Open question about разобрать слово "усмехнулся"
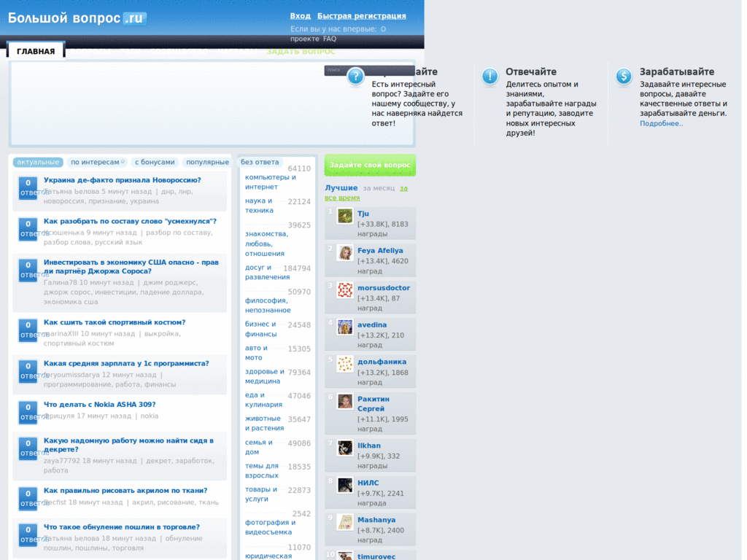The height and width of the screenshot is (560, 747). 130,222
